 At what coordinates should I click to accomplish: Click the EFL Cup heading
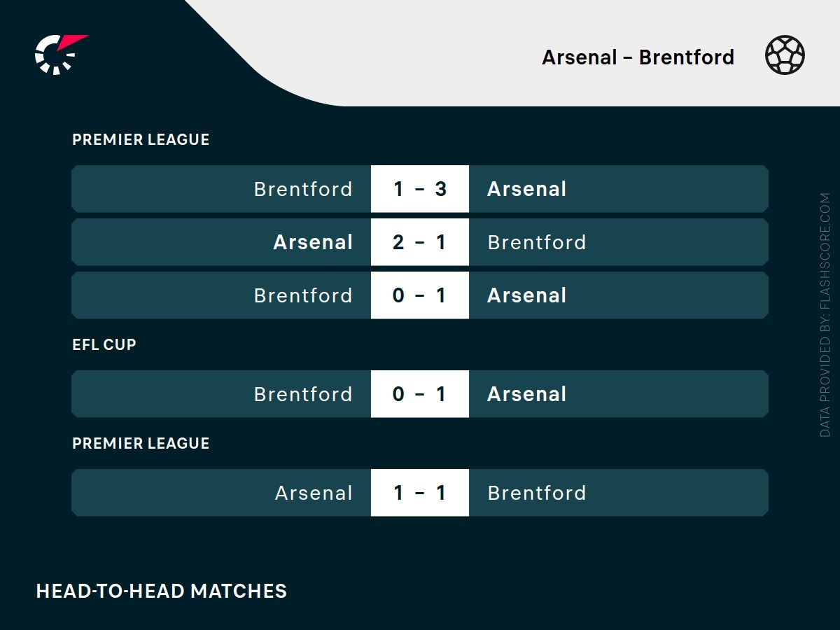[x=104, y=344]
